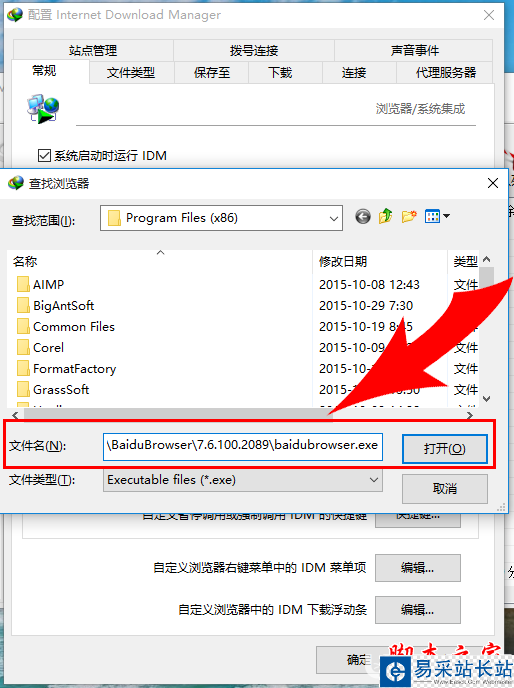514x688 pixels.
Task: Switch to the 文件类型 tab
Action: [x=131, y=72]
